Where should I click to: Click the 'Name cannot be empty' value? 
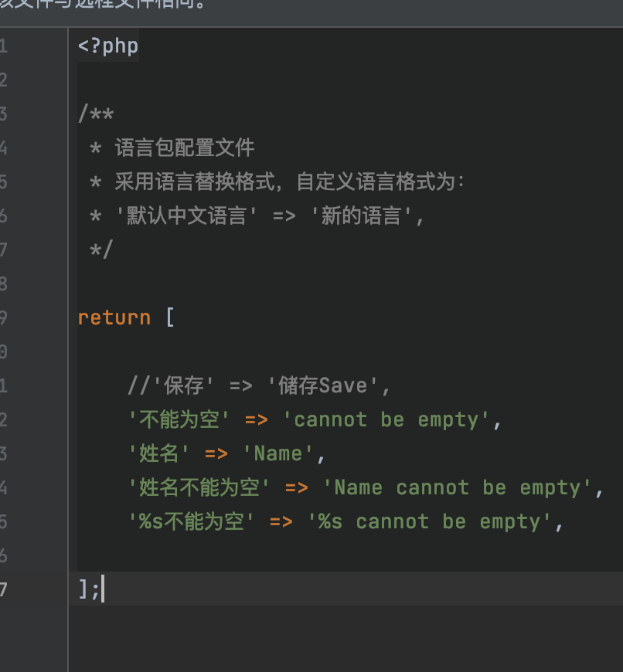point(457,487)
